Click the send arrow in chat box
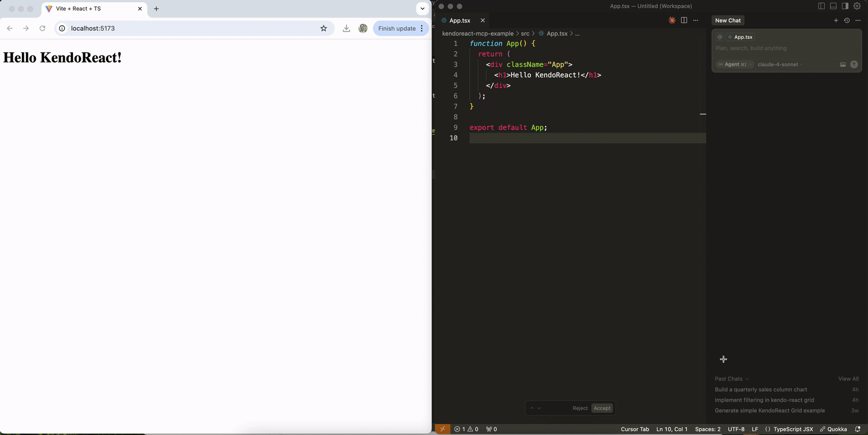 pos(854,64)
